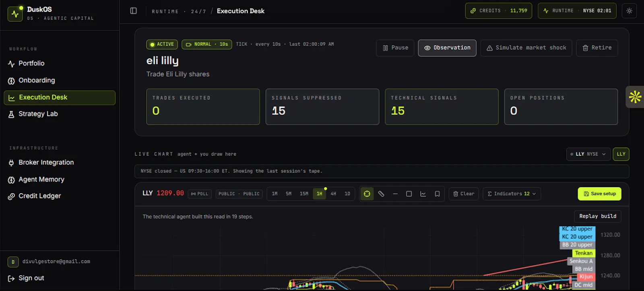Viewport: 644px width, 291px height.
Task: Switch chart to 5M timeframe
Action: [x=289, y=194]
